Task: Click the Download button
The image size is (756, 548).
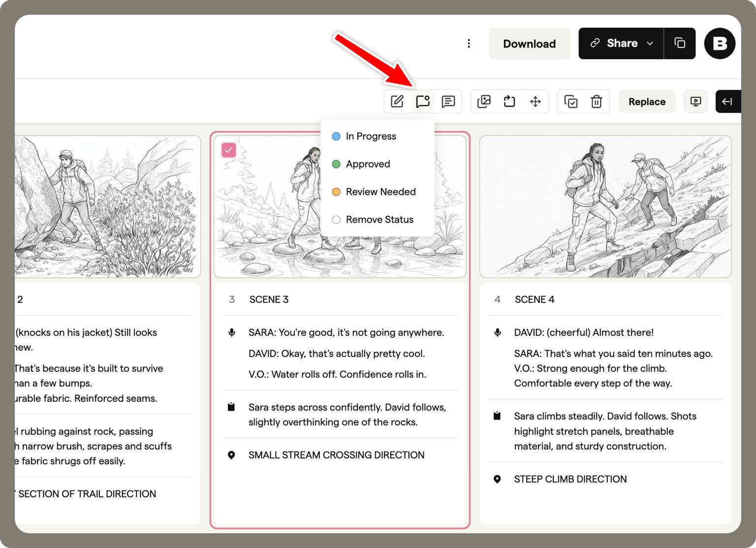Action: [x=529, y=43]
